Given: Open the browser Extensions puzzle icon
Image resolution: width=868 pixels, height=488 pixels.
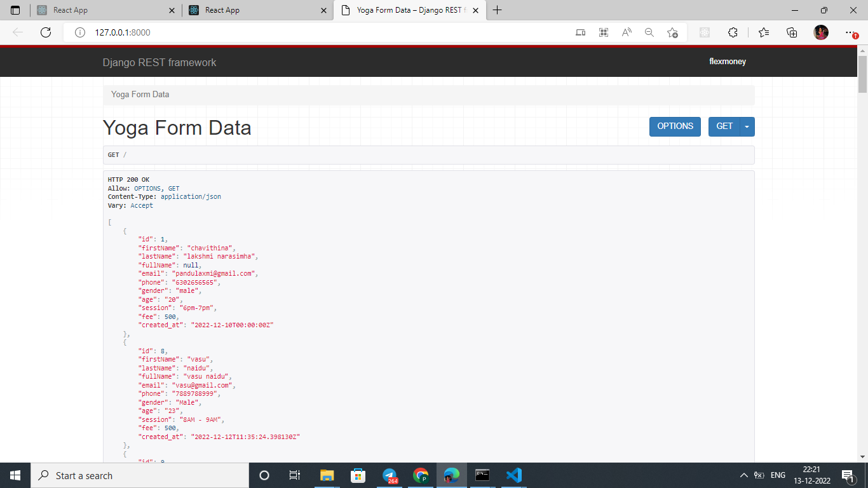Looking at the screenshot, I should tap(733, 32).
